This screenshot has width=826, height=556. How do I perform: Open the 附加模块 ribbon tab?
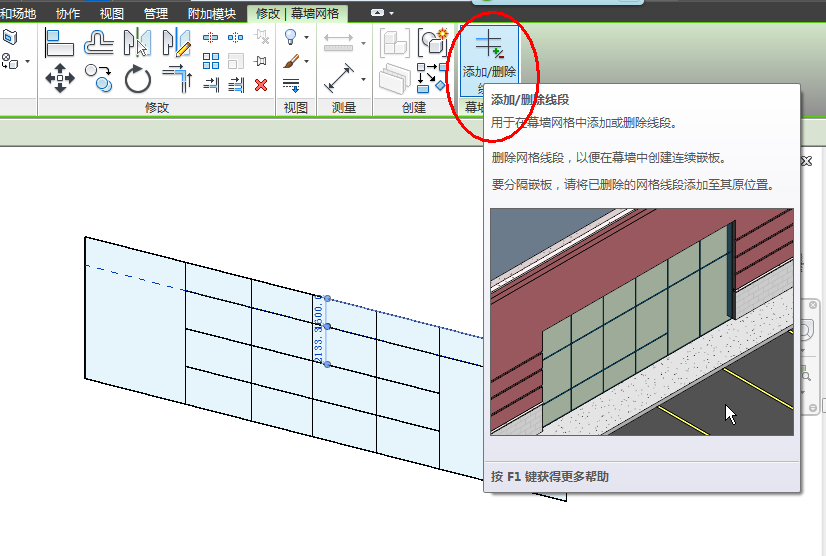point(212,14)
